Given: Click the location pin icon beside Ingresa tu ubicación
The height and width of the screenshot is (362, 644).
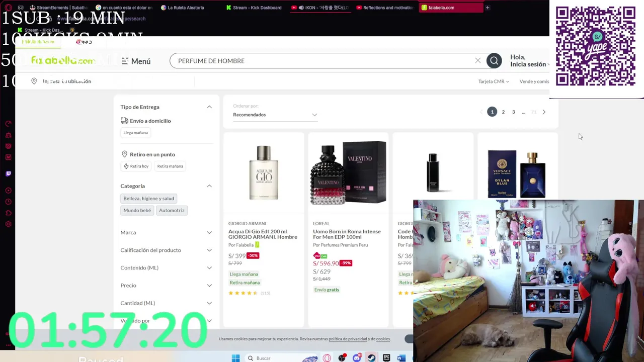Looking at the screenshot, I should (x=34, y=81).
